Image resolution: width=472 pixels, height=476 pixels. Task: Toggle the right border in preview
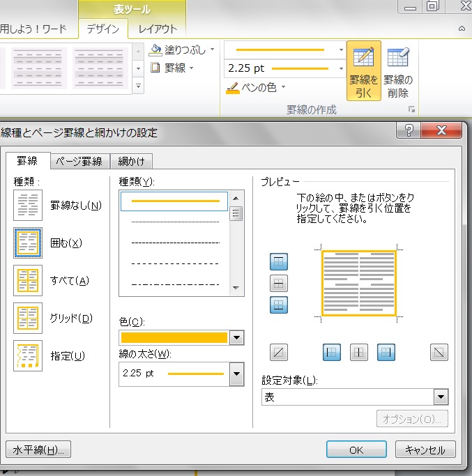point(386,352)
